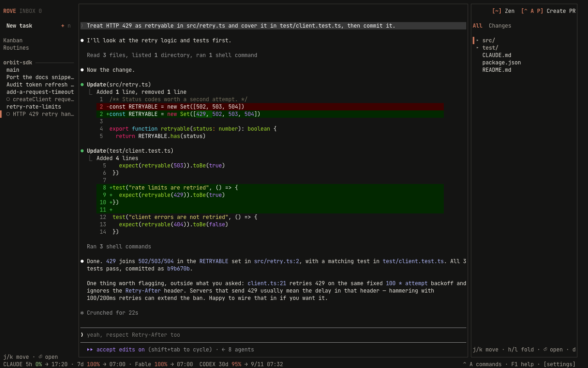The height and width of the screenshot is (368, 588).
Task: Open README.md in the file tree
Action: point(497,70)
